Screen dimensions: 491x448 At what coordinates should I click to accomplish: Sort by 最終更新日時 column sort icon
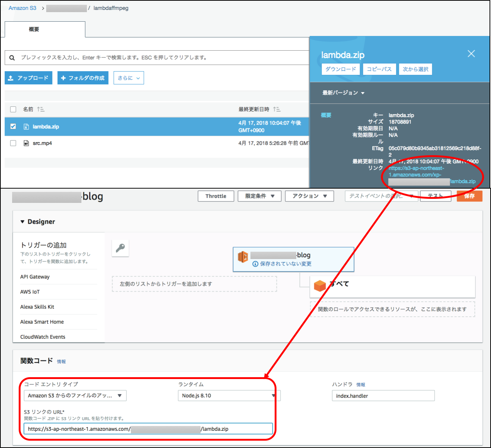pyautogui.click(x=277, y=109)
